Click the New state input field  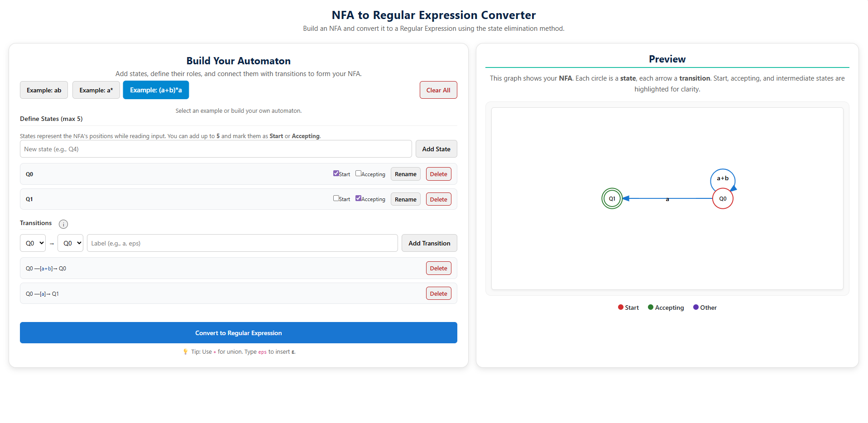(x=216, y=149)
